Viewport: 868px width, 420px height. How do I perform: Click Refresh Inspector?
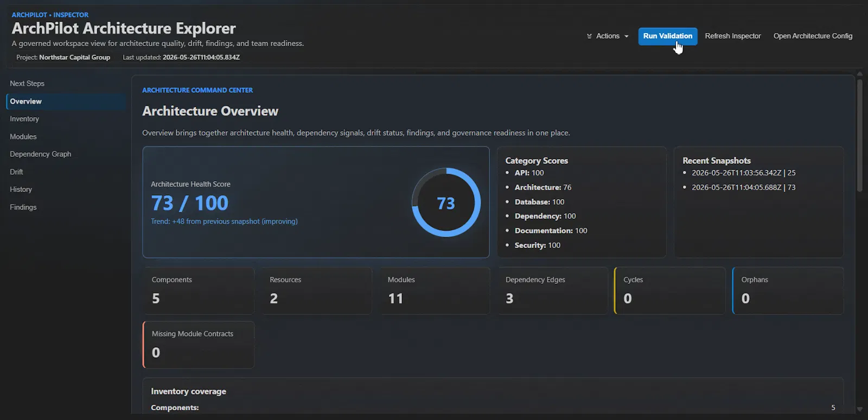[x=733, y=36]
